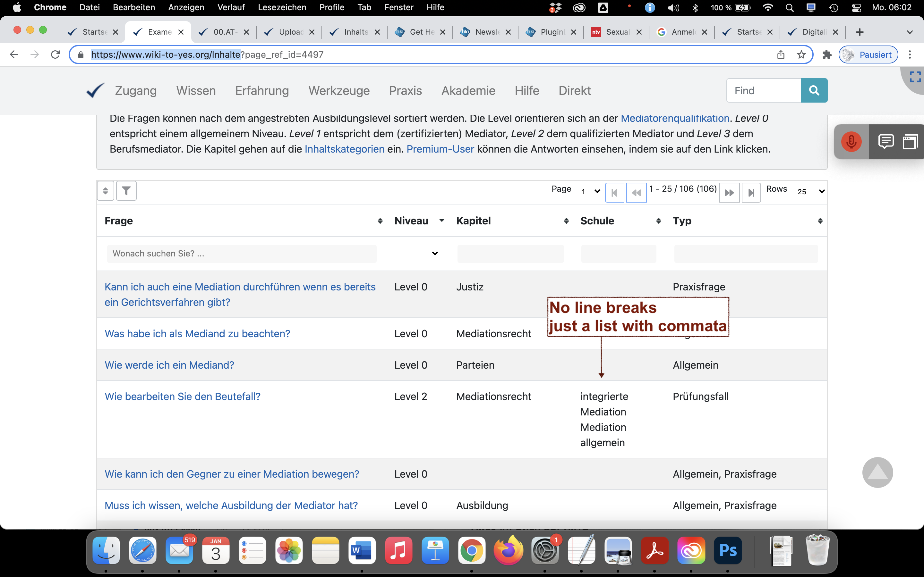Toggle sort order of Typ column
Image resolution: width=924 pixels, height=577 pixels.
tap(820, 221)
